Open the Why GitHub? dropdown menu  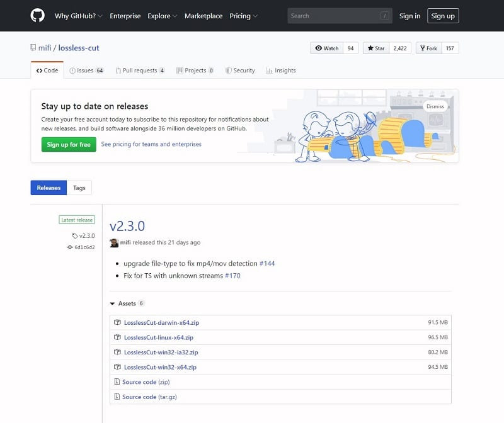coord(78,16)
